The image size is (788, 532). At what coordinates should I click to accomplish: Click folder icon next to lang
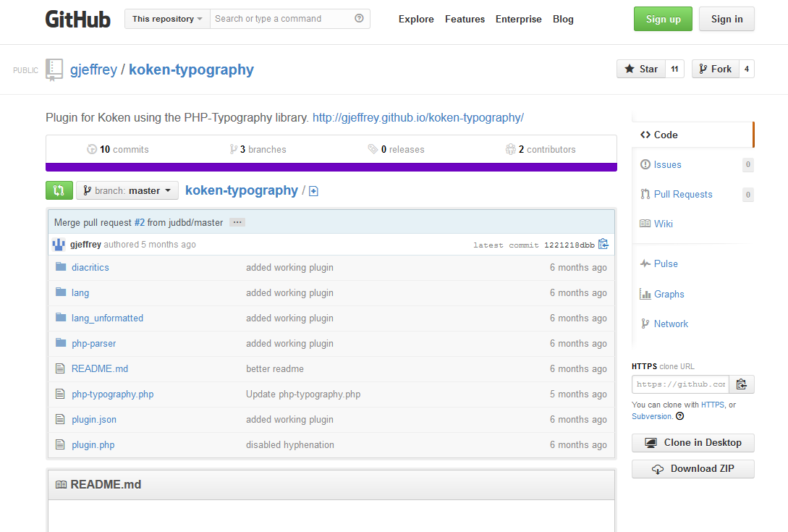click(x=61, y=292)
